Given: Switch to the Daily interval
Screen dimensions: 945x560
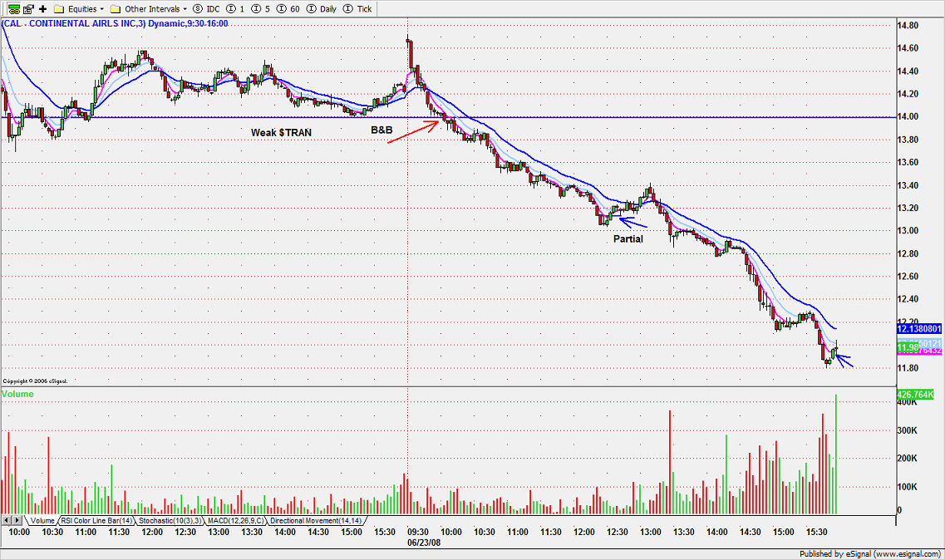Looking at the screenshot, I should 322,9.
